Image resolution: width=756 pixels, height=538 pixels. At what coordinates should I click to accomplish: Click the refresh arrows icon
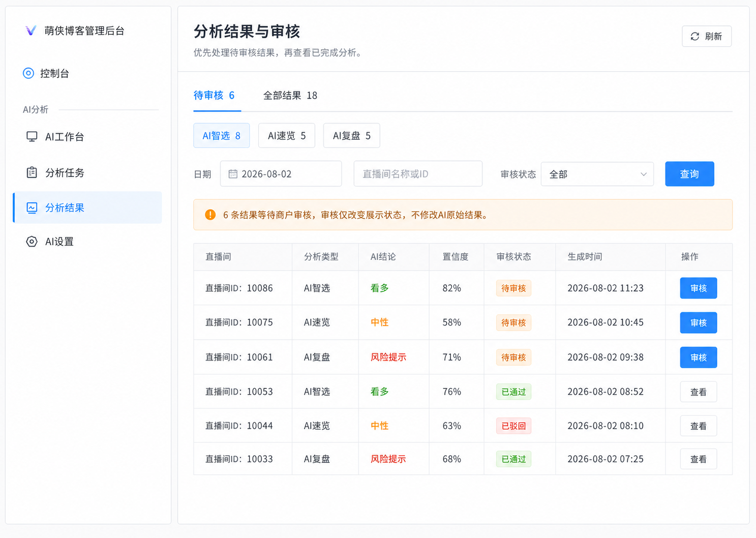(x=694, y=37)
